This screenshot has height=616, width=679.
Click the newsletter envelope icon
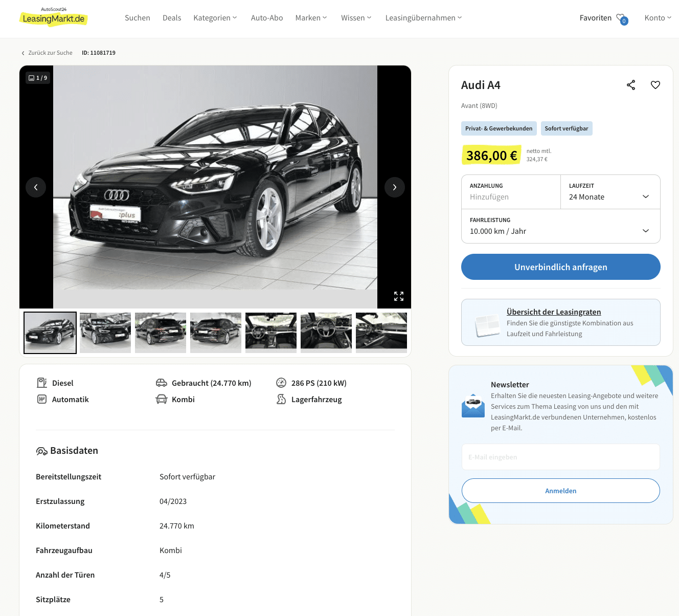click(x=473, y=406)
